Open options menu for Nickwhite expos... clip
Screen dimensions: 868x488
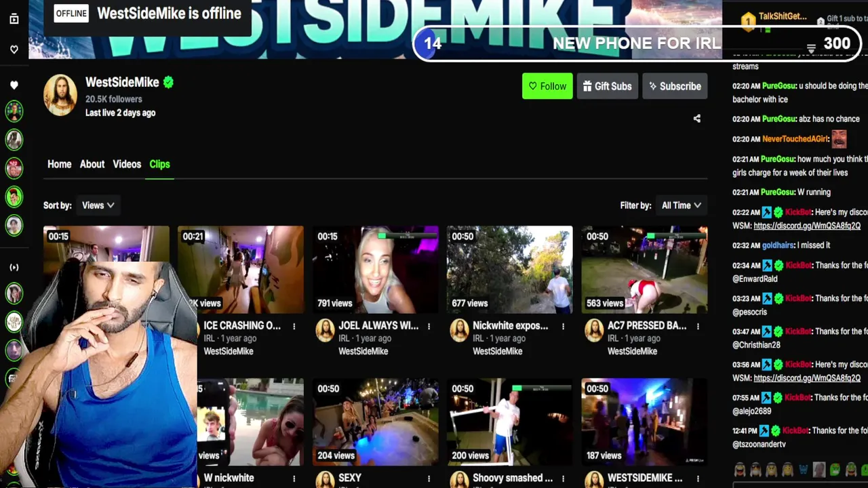[563, 326]
